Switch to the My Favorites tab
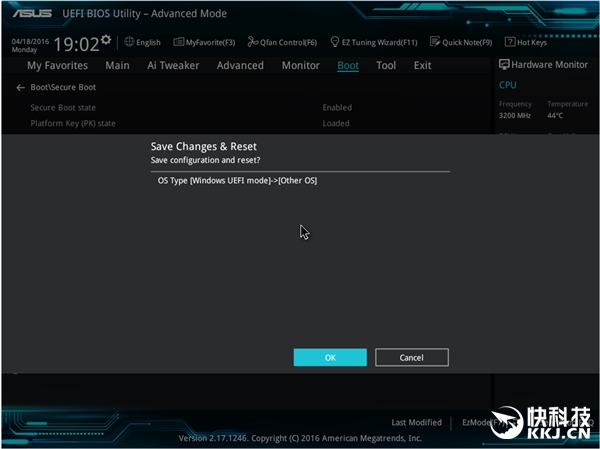The image size is (600, 449). point(57,66)
